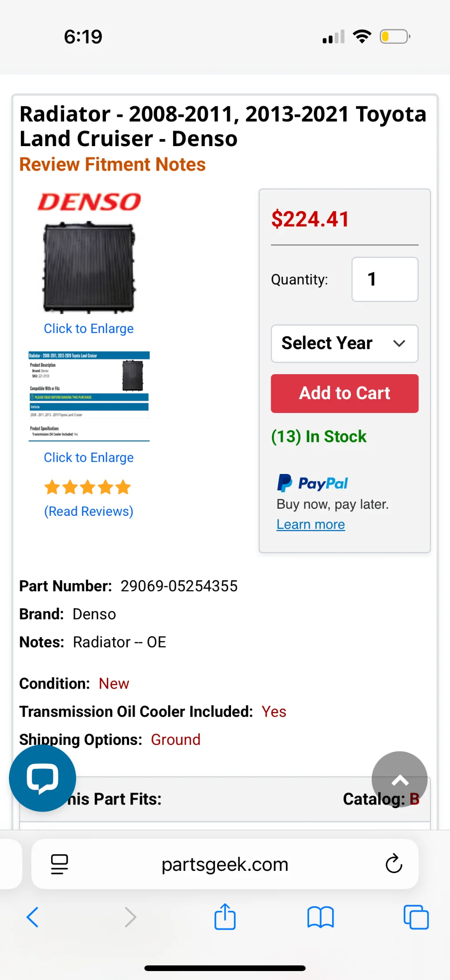Enlarge the product description thumbnail
This screenshot has width=450, height=980.
coord(89,396)
